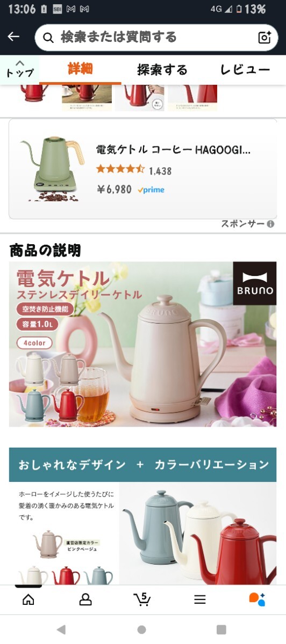The image size is (286, 644).
Task: Tap the back arrow icon
Action: (13, 36)
